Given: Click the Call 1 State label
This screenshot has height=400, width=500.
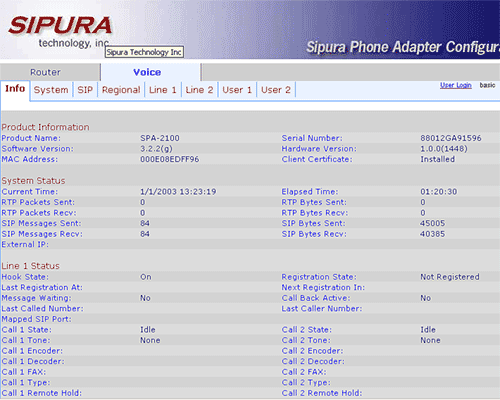Looking at the screenshot, I should click(x=27, y=330).
